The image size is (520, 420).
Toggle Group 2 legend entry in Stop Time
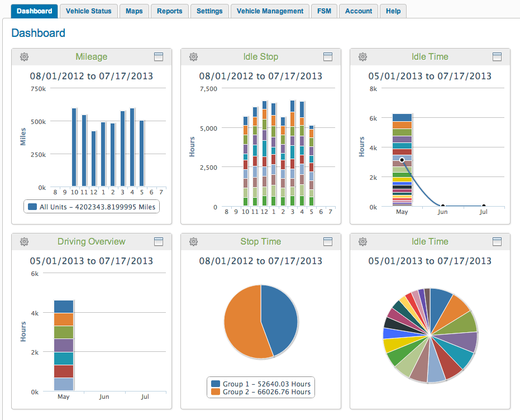pos(261,392)
